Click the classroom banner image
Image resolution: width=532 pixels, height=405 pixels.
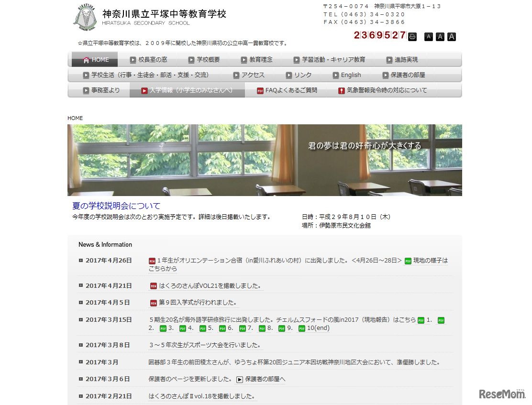(265, 160)
